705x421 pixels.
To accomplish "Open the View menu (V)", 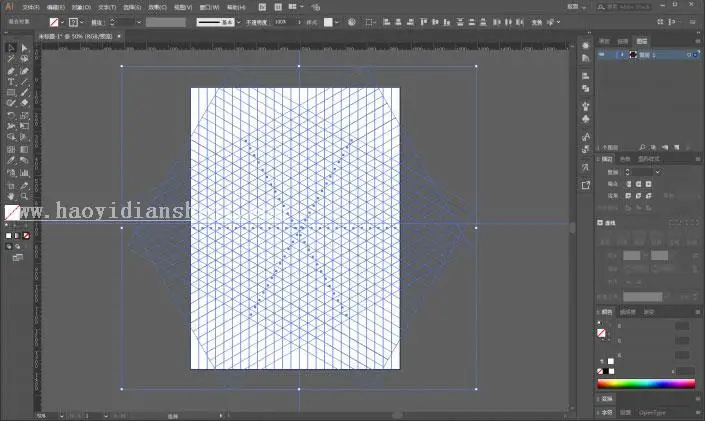I will click(x=183, y=7).
